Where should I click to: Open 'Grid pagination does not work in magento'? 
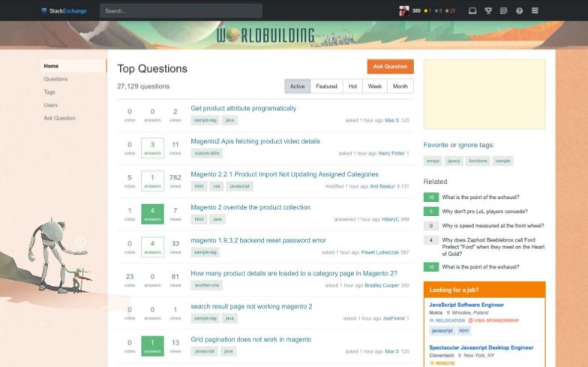pos(250,339)
